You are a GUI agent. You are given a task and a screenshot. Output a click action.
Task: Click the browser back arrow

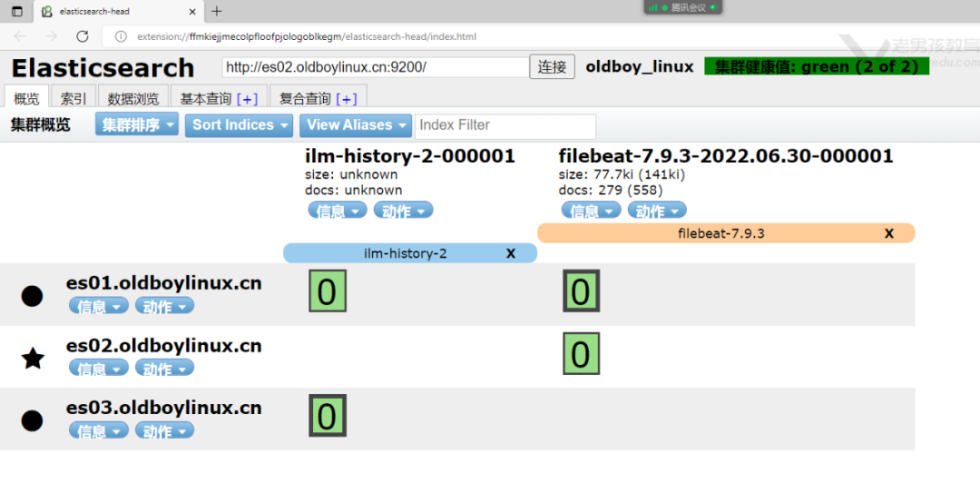pyautogui.click(x=20, y=36)
